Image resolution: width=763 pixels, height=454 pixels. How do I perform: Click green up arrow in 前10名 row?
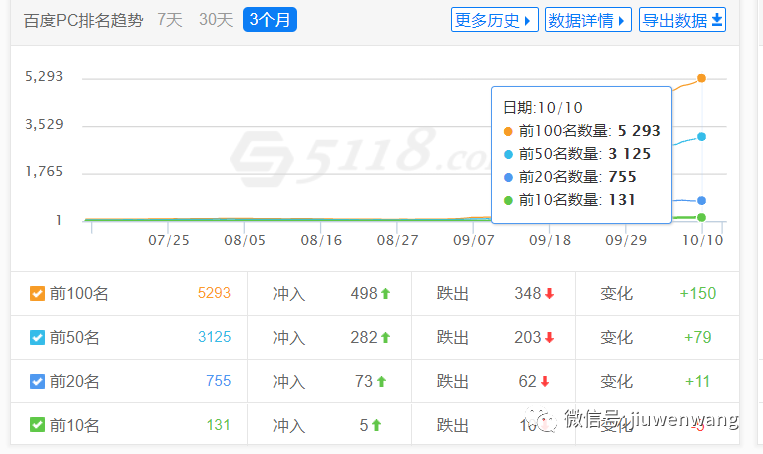(376, 425)
